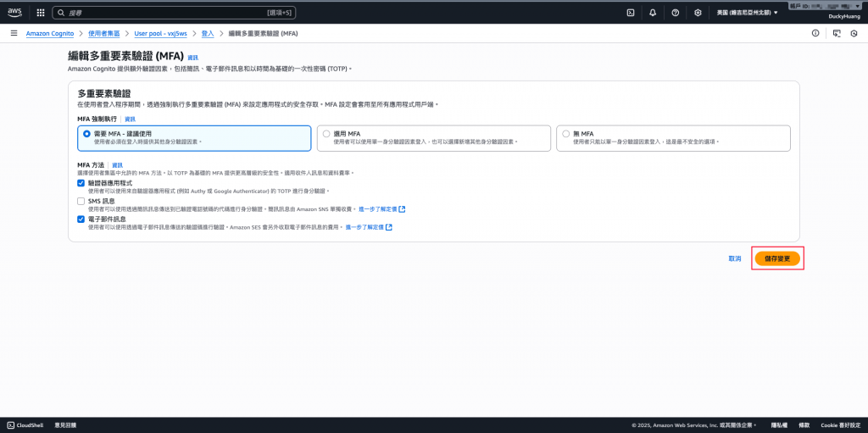Go to User pool - vxj5ws breadcrumb
The height and width of the screenshot is (433, 868).
(x=160, y=33)
